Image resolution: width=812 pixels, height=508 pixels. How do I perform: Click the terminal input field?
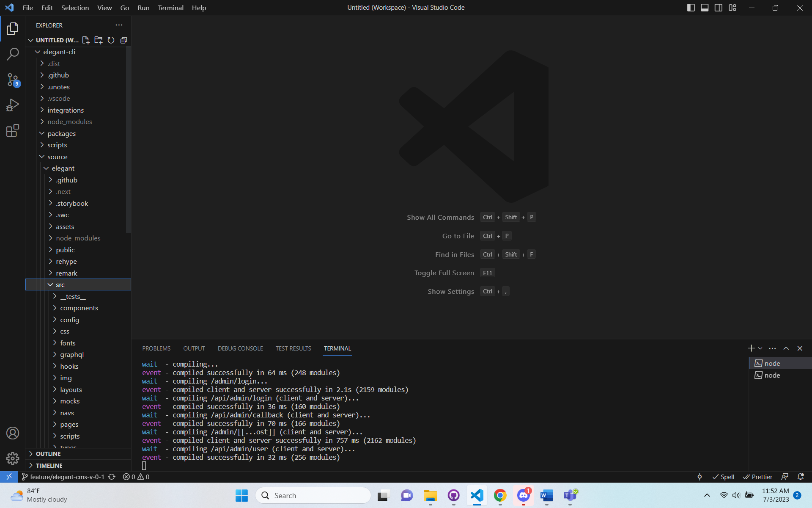(143, 465)
